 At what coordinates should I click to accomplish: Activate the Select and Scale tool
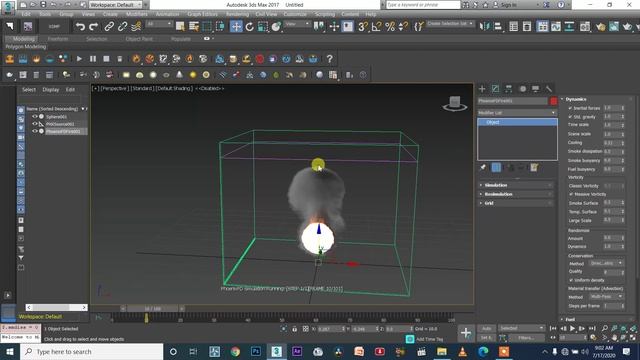point(263,27)
